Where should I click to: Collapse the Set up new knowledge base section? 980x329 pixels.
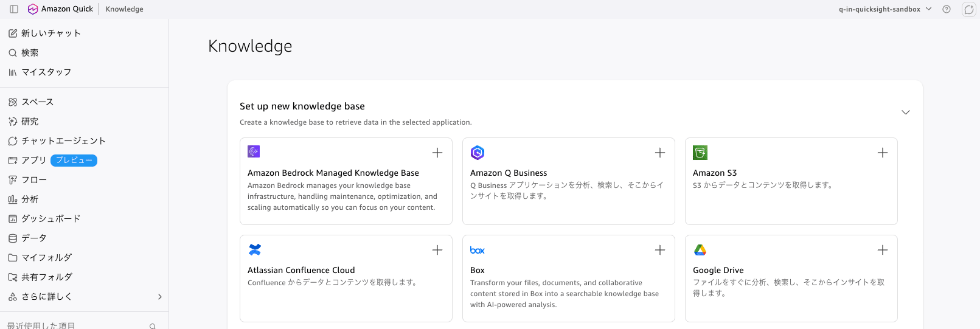(906, 113)
